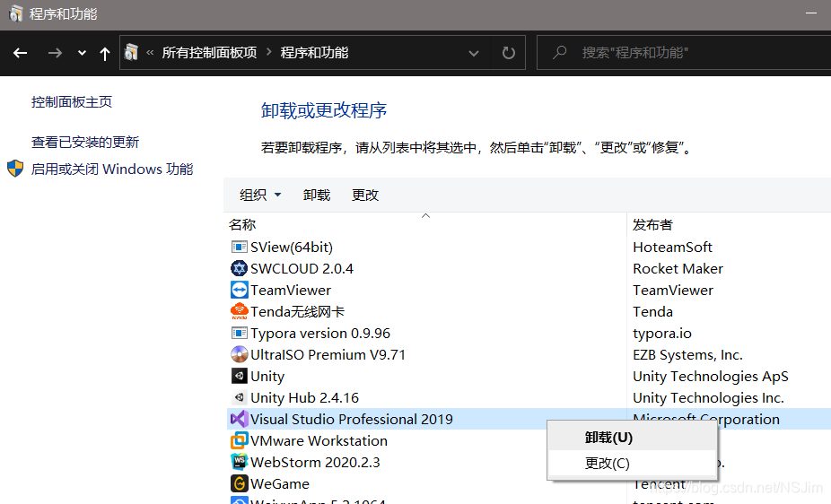Choose 更改(C) from the context menu

coord(633,464)
